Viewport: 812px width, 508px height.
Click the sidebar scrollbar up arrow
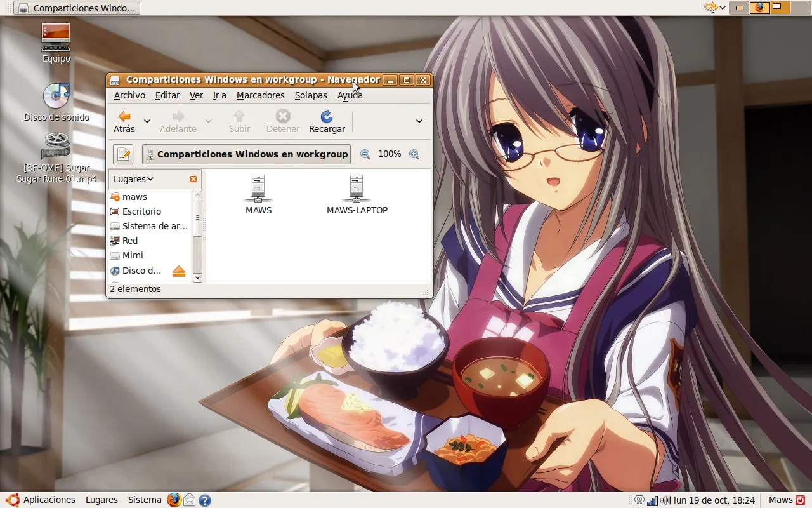tap(197, 195)
